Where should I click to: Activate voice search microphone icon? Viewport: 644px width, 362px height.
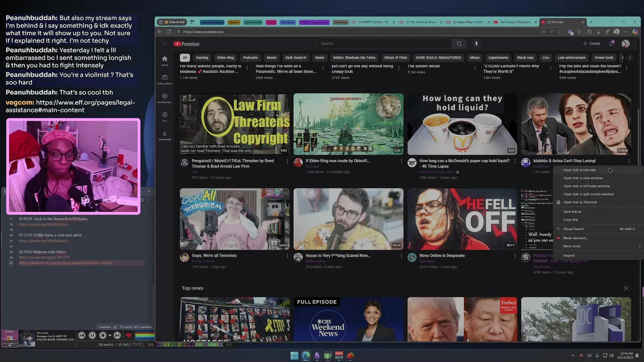coord(476,44)
